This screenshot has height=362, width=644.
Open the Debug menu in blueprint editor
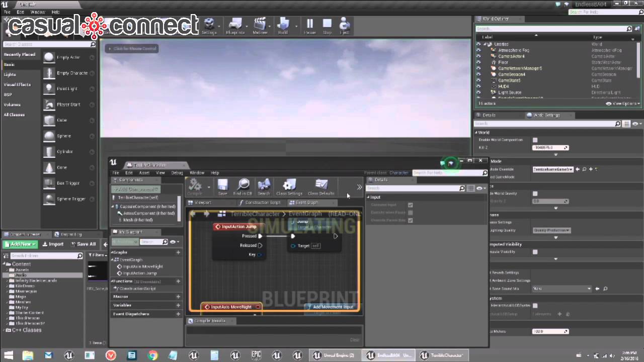click(x=177, y=173)
